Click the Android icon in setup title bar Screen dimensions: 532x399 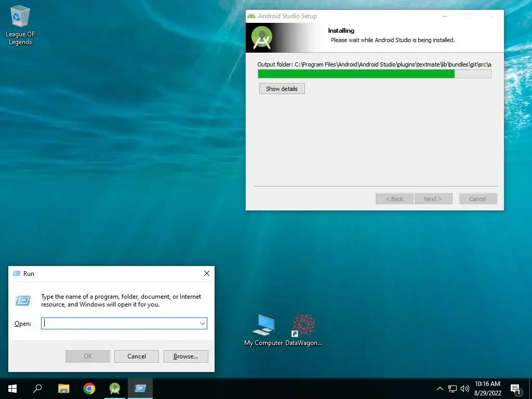(x=251, y=16)
